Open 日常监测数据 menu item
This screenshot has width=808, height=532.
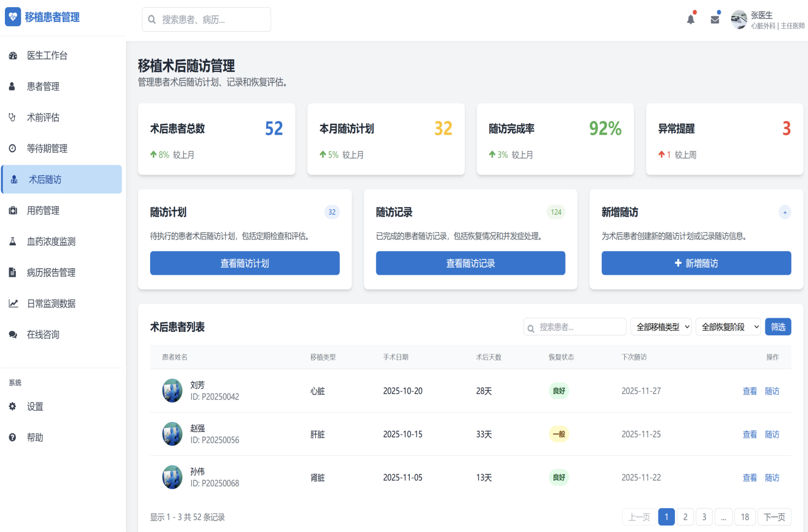(x=51, y=304)
